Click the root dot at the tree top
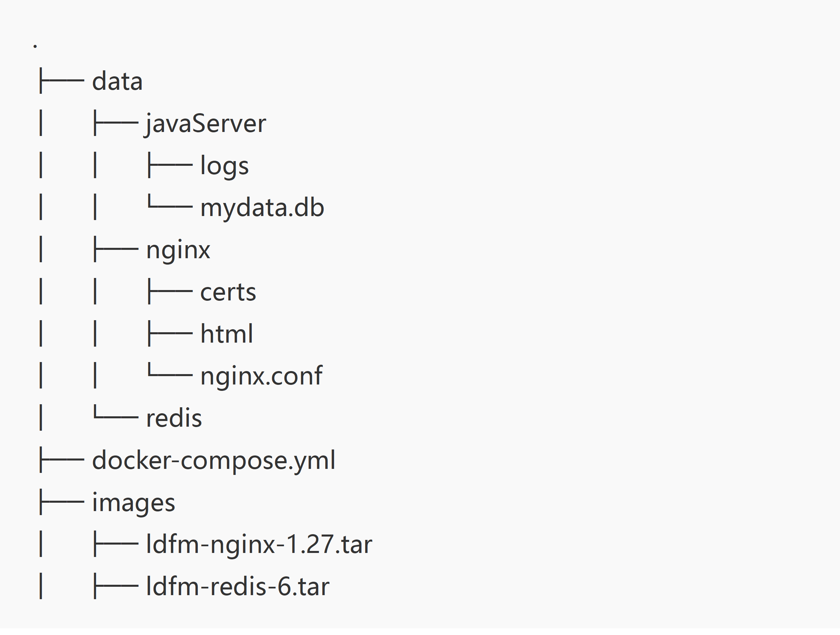840x635 pixels. click(35, 46)
